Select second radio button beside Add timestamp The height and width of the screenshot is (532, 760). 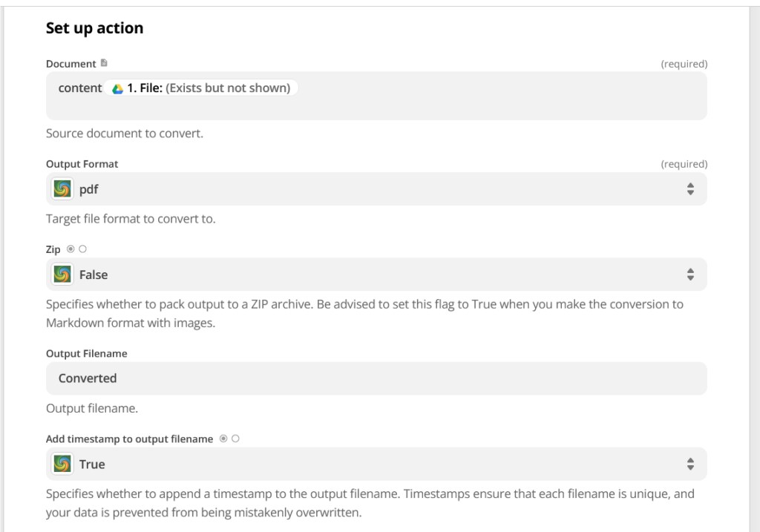pos(235,439)
